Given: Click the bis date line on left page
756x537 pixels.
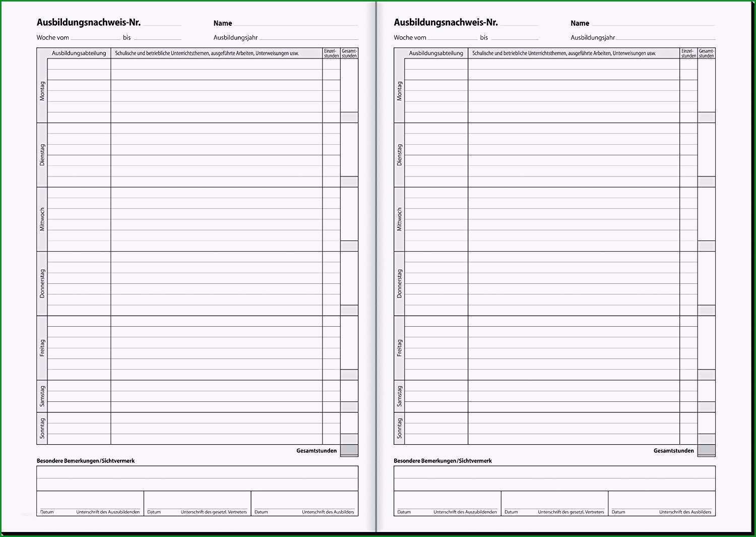Looking at the screenshot, I should click(x=157, y=38).
